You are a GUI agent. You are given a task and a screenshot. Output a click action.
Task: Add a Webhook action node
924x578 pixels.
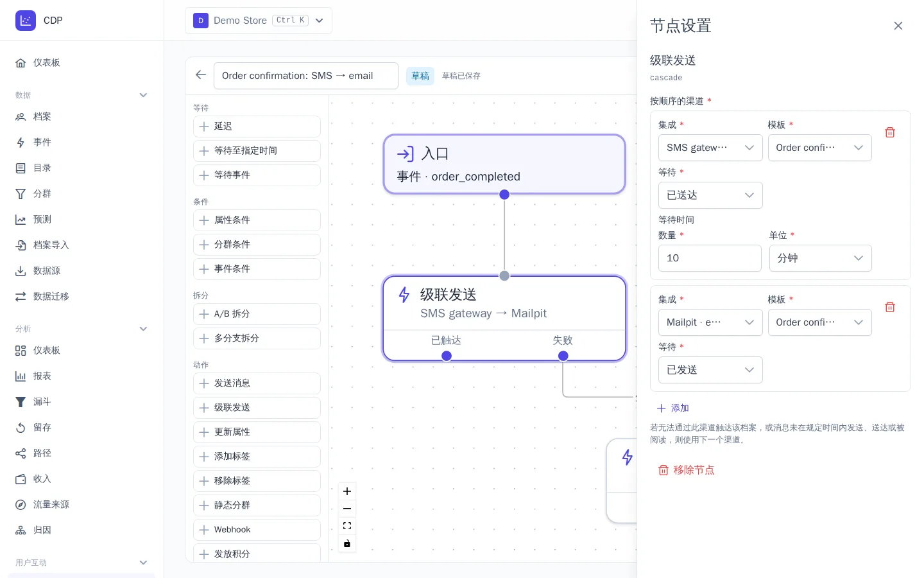[x=257, y=530]
